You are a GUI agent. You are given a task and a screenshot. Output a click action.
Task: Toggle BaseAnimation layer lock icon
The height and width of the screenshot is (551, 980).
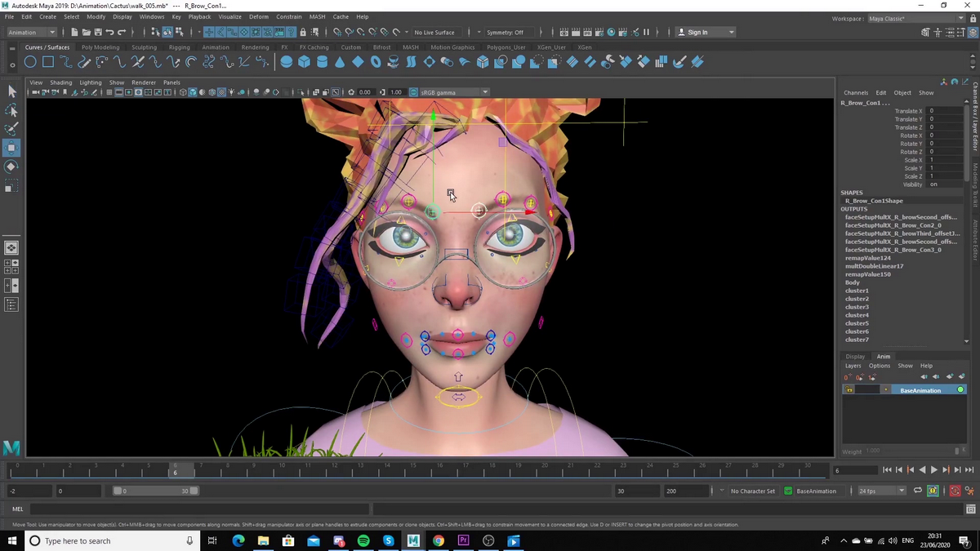click(849, 390)
